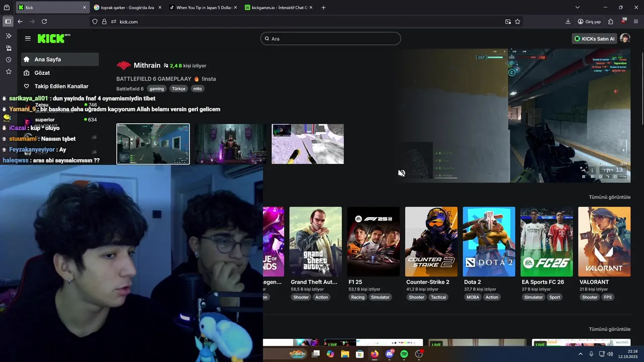Open history sidebar clock icon
This screenshot has width=644, height=362.
tap(9, 60)
